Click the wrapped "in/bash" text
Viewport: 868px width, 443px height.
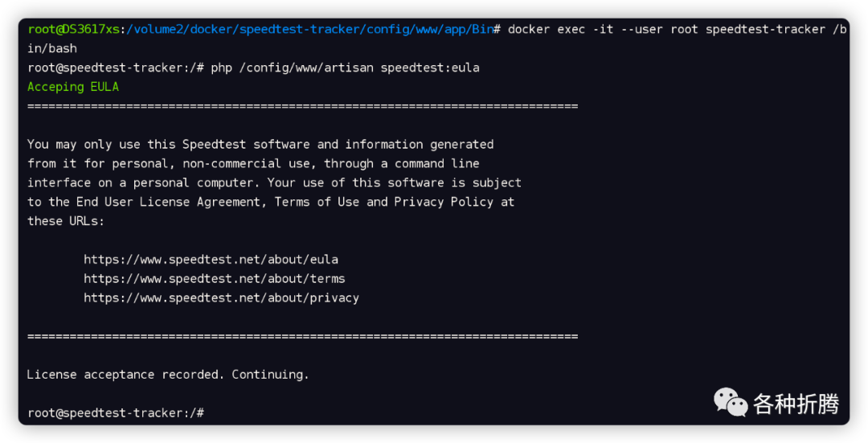click(52, 48)
